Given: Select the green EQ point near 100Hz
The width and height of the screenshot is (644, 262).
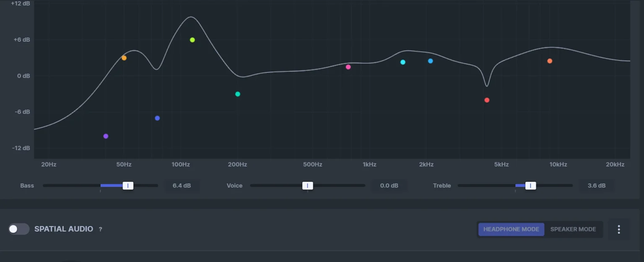Looking at the screenshot, I should [x=192, y=39].
